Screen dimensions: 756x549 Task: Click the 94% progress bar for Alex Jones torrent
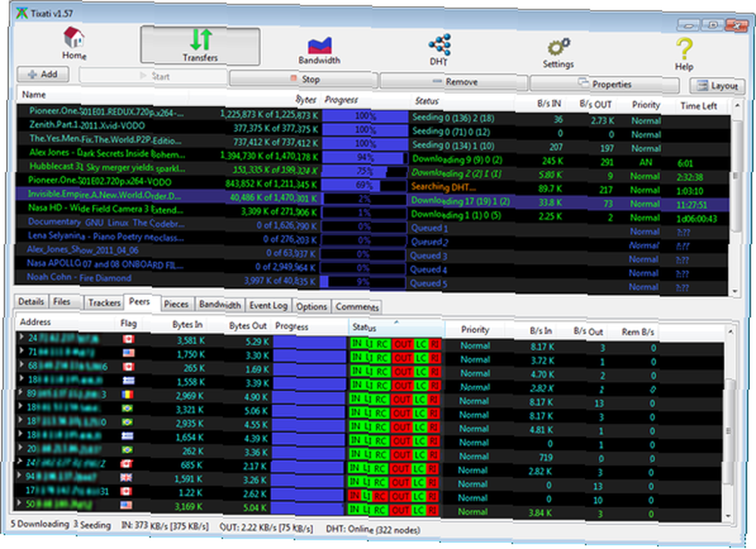pos(365,157)
